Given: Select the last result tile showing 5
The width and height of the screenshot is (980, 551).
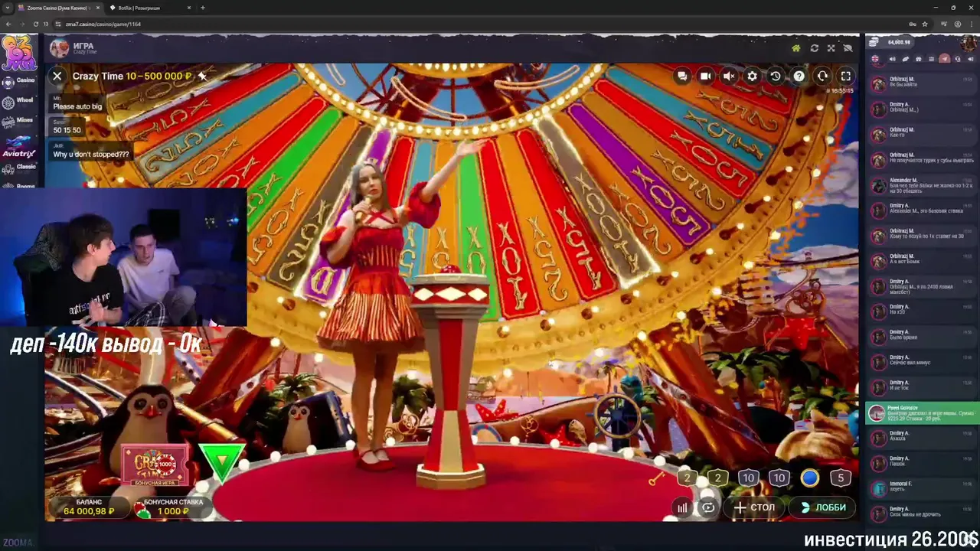Looking at the screenshot, I should point(840,478).
